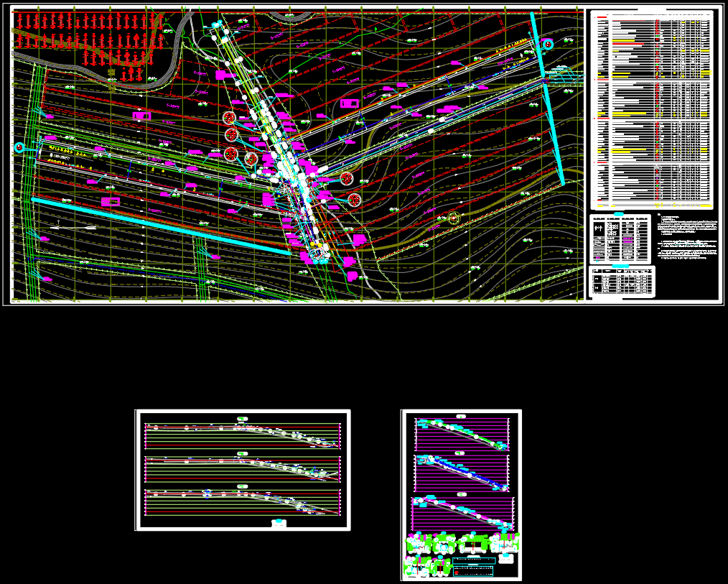Select the green-line profile in right detail sheet
The height and width of the screenshot is (584, 728).
tap(462, 434)
